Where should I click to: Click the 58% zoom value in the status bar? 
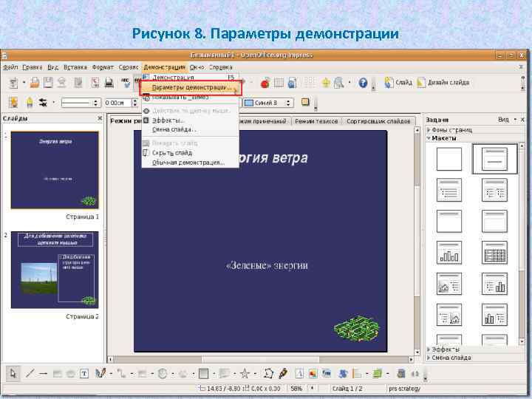(x=296, y=389)
